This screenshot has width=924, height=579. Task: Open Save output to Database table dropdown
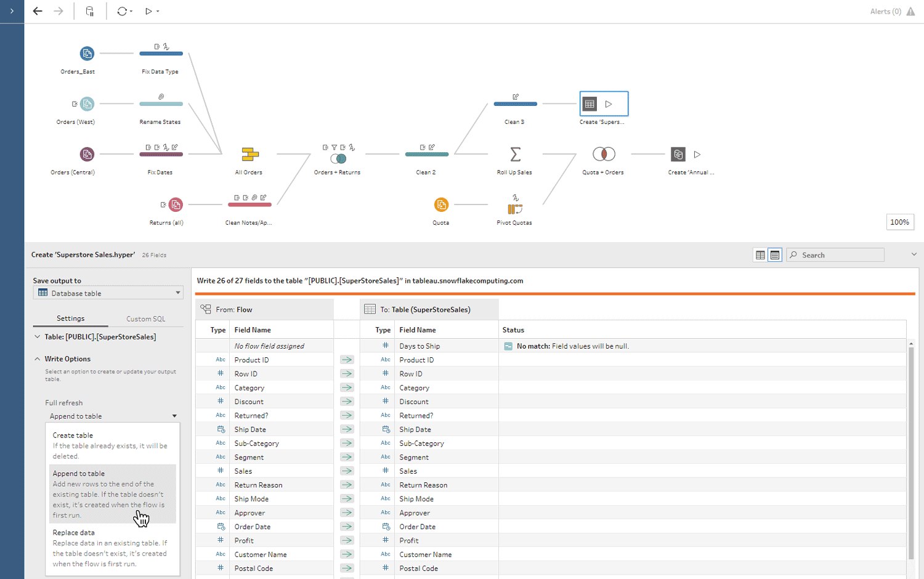108,293
